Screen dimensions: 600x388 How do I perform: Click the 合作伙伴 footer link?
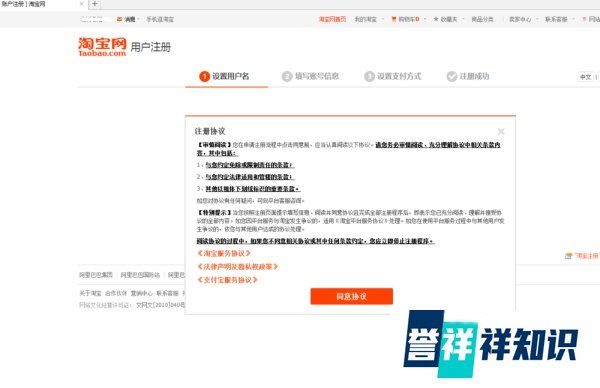click(x=116, y=293)
